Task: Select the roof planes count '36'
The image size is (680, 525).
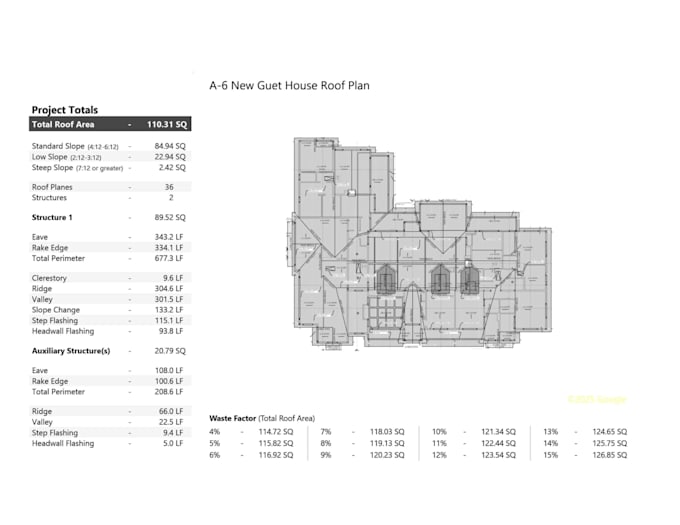Action: [x=169, y=187]
